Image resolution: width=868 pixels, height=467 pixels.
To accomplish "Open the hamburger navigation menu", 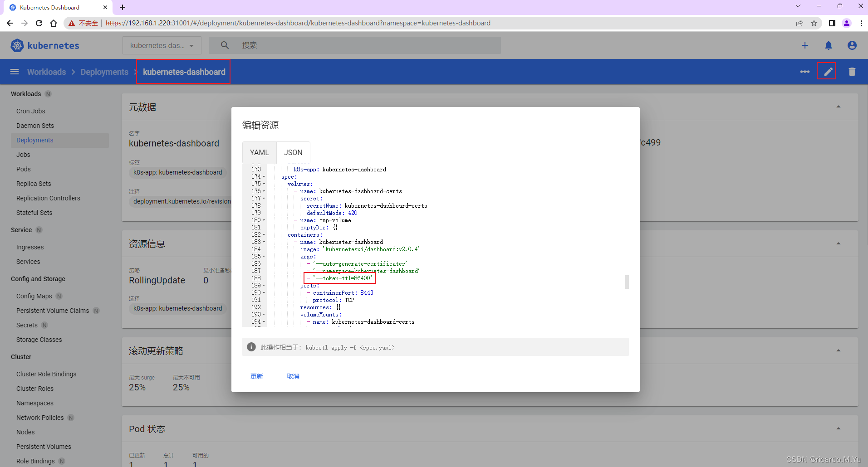I will point(15,72).
